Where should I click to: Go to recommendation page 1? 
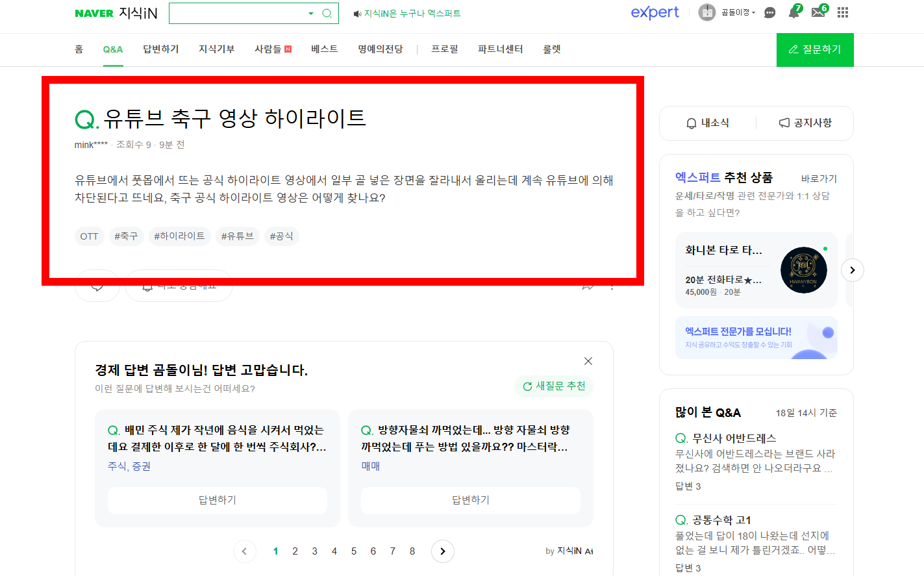tap(275, 551)
